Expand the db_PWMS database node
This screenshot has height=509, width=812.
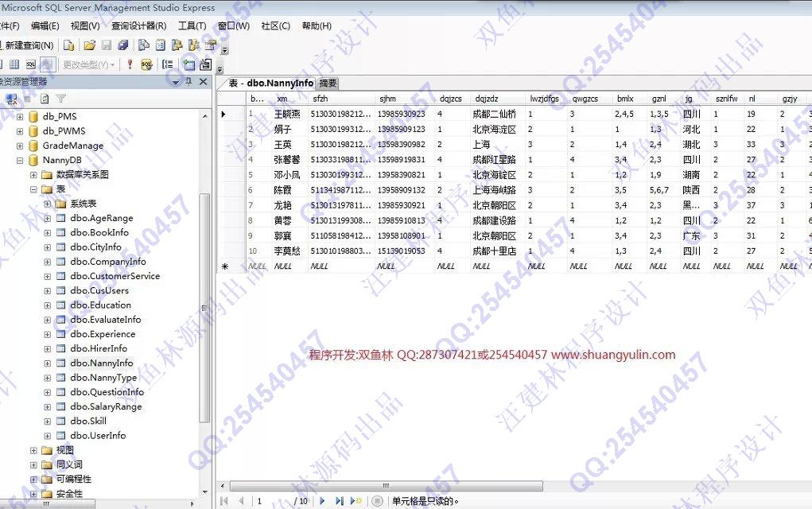20,131
